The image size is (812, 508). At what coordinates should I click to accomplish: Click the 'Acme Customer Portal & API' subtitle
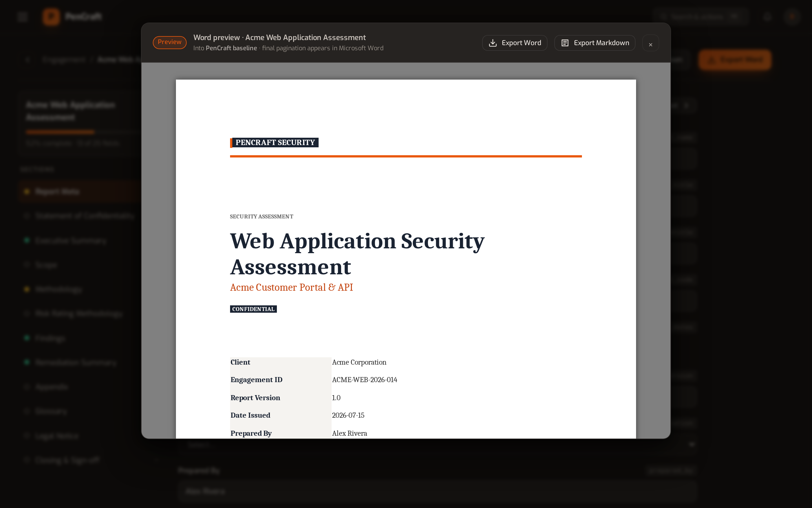pyautogui.click(x=291, y=288)
